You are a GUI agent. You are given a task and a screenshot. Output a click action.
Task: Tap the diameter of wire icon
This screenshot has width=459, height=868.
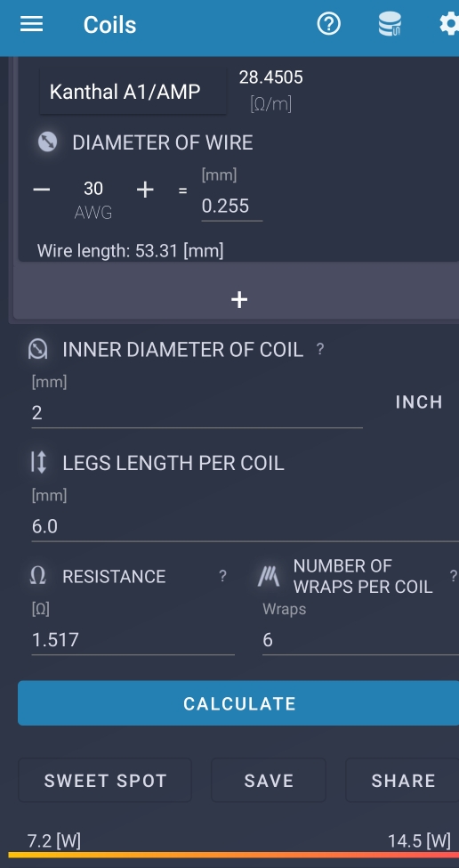(47, 142)
